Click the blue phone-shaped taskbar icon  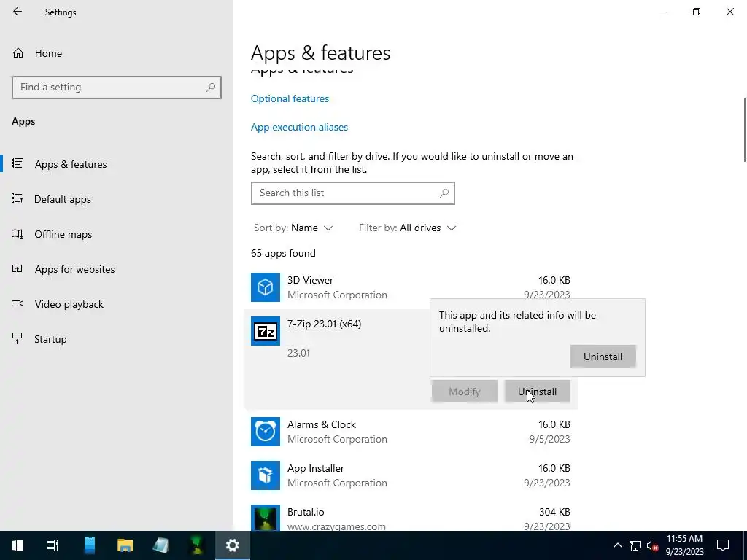pyautogui.click(x=90, y=545)
